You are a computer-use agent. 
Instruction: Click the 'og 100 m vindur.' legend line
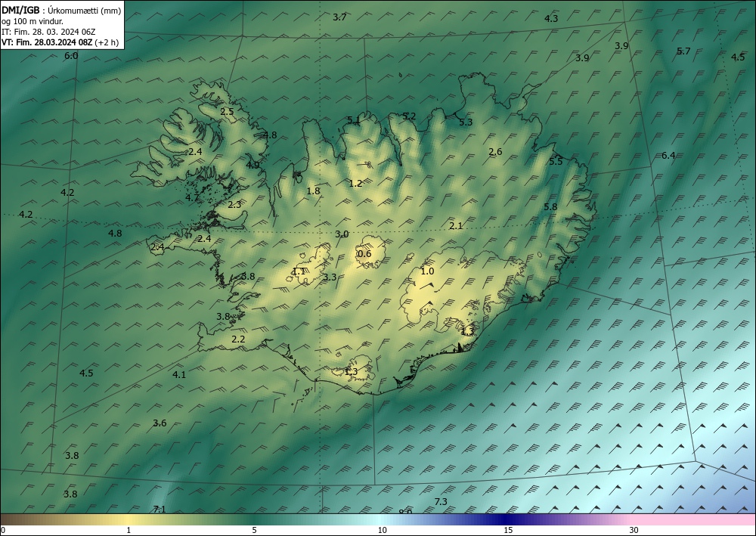click(x=33, y=21)
